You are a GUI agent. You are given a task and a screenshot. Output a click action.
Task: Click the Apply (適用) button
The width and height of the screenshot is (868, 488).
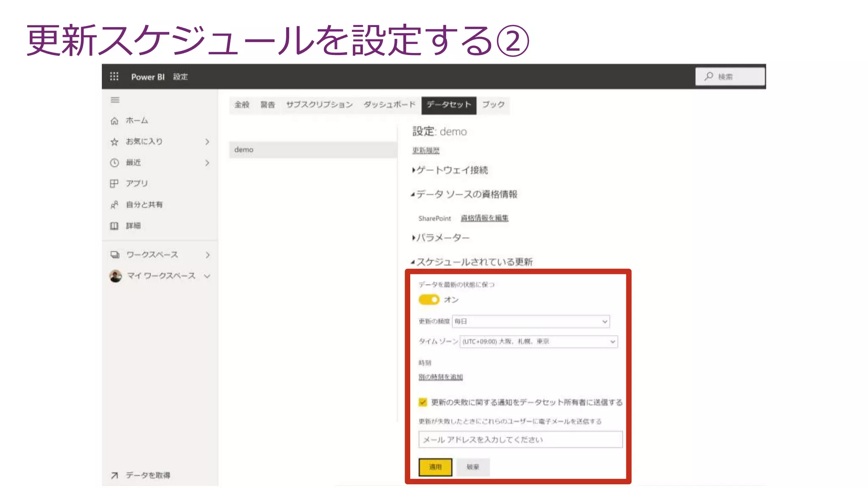coord(435,467)
